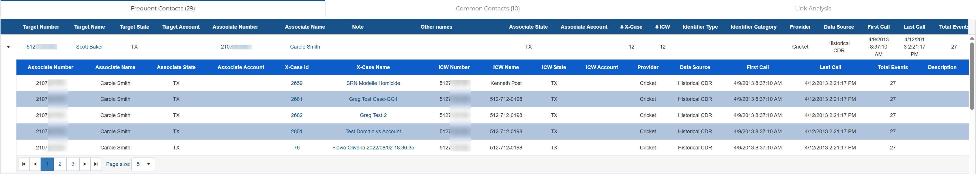Image resolution: width=980 pixels, height=174 pixels.
Task: Jump to last page of results
Action: [x=96, y=164]
